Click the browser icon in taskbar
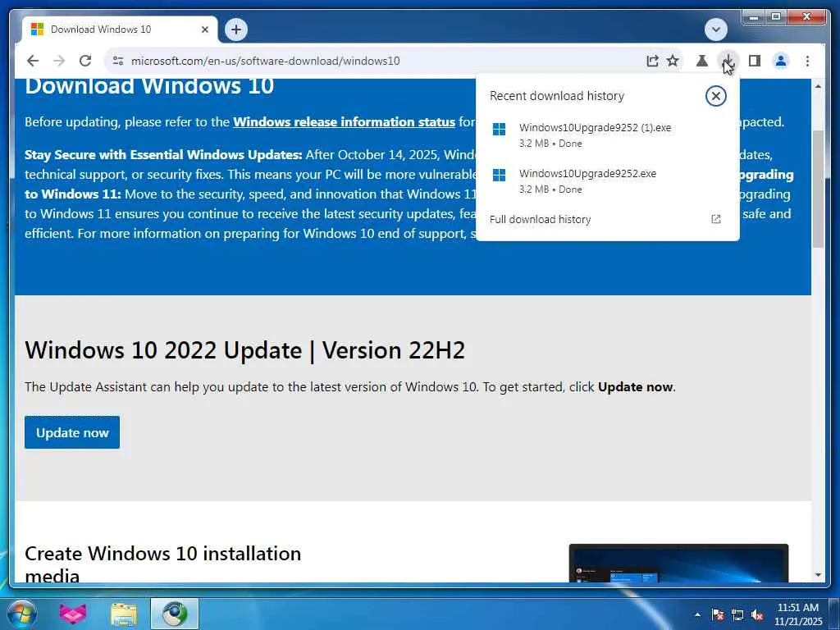840x630 pixels. click(175, 614)
